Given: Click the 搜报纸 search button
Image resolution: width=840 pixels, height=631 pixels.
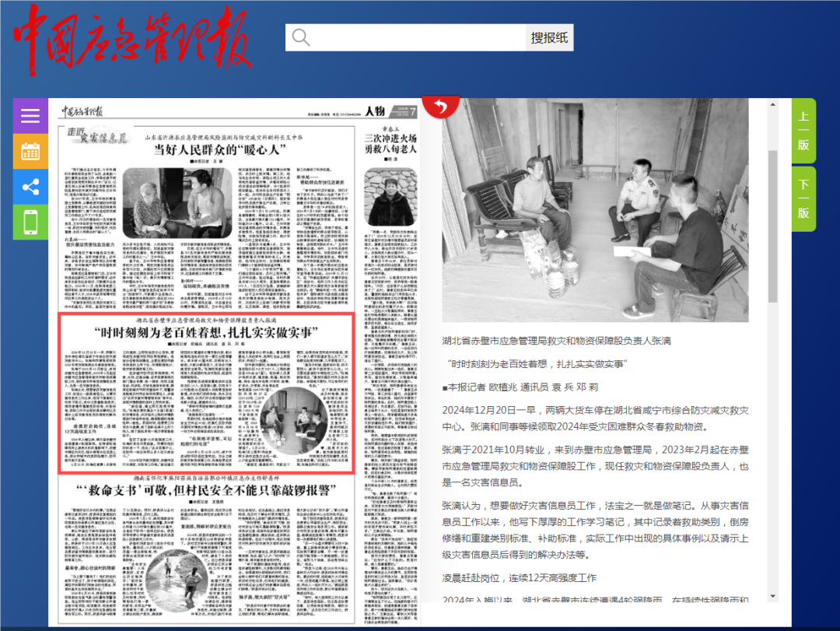Looking at the screenshot, I should click(549, 37).
